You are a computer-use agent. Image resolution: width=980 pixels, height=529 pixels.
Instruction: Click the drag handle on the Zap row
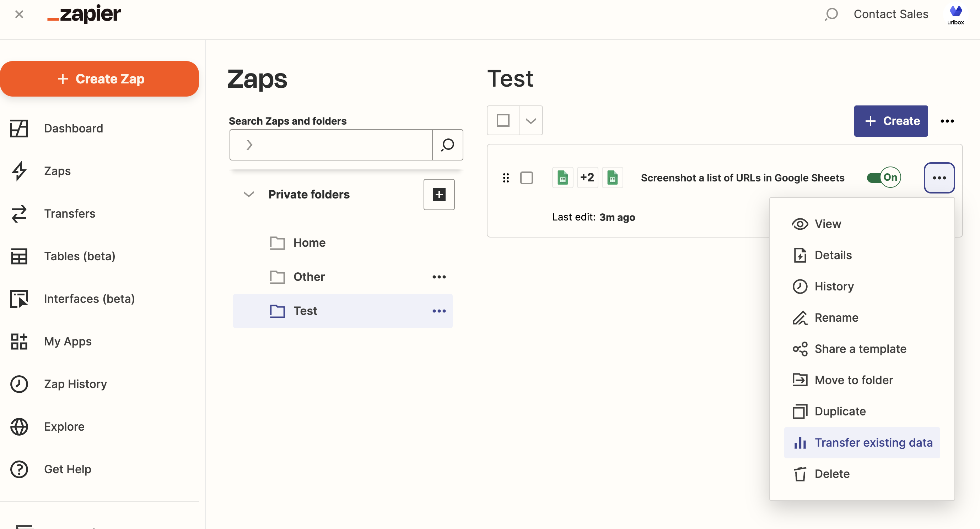click(x=506, y=178)
